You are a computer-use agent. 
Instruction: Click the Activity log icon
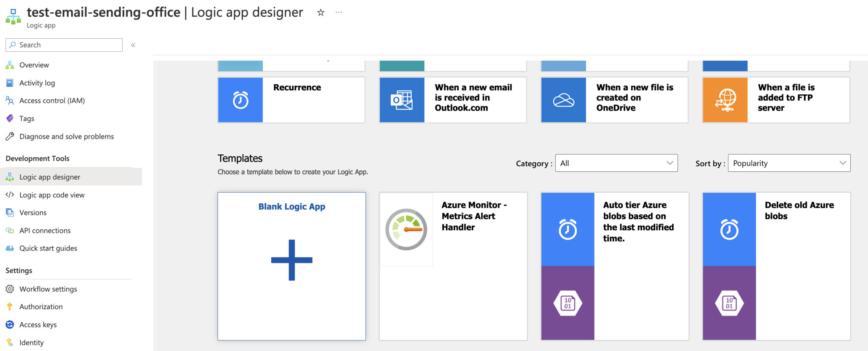click(x=10, y=83)
